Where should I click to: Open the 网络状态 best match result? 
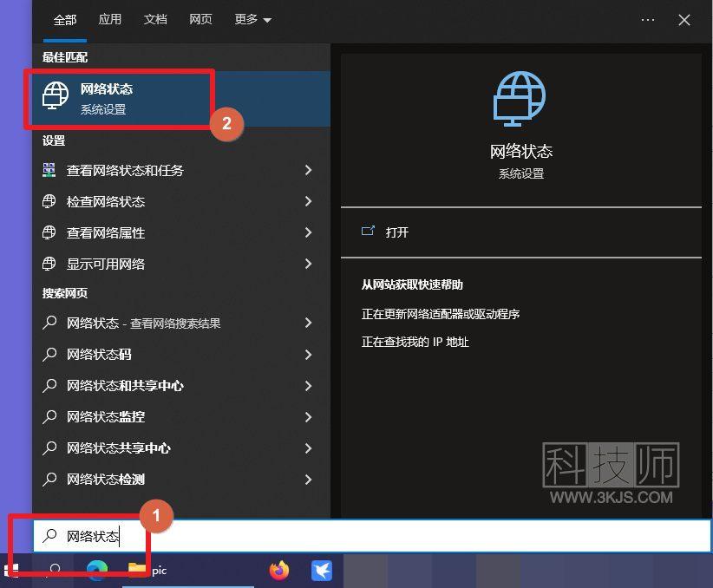[x=181, y=99]
